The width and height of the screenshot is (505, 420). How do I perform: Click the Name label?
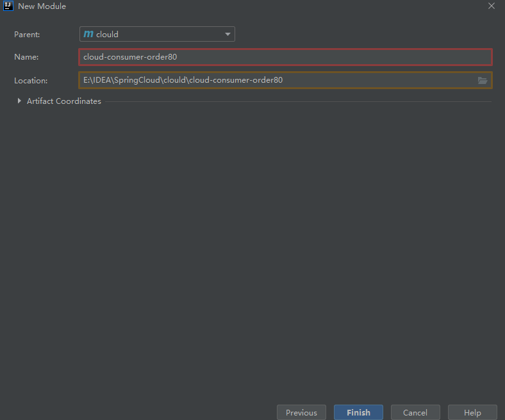(26, 57)
